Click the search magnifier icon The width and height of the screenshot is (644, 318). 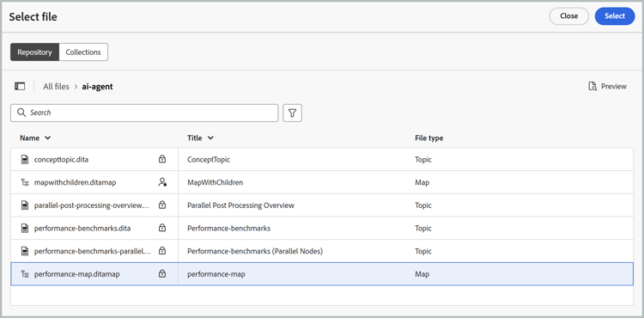(x=21, y=113)
